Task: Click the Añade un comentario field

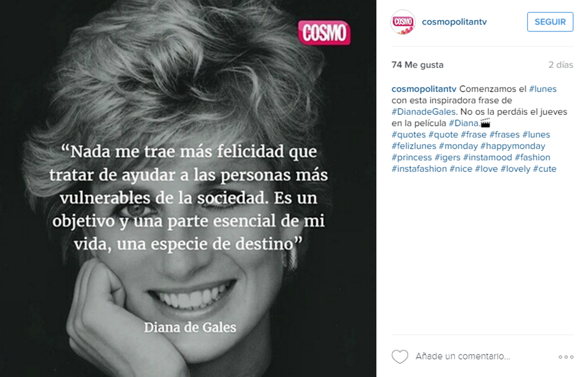Action: [462, 356]
